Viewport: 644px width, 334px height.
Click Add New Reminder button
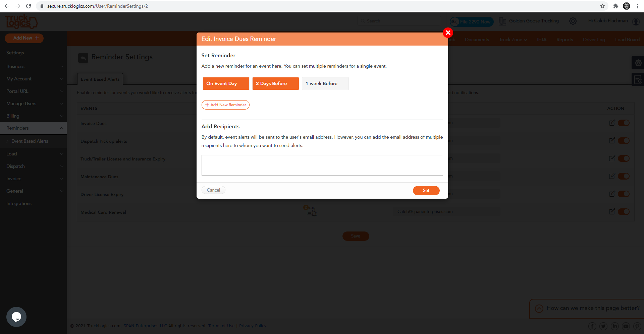[225, 105]
